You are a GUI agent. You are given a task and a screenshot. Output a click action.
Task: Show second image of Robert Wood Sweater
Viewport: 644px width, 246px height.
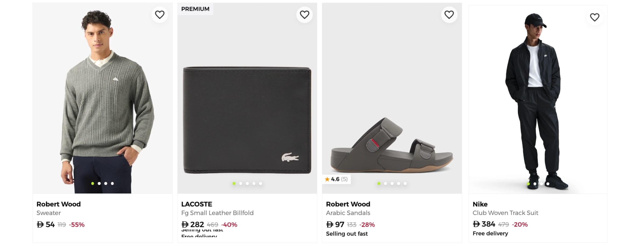pyautogui.click(x=99, y=183)
